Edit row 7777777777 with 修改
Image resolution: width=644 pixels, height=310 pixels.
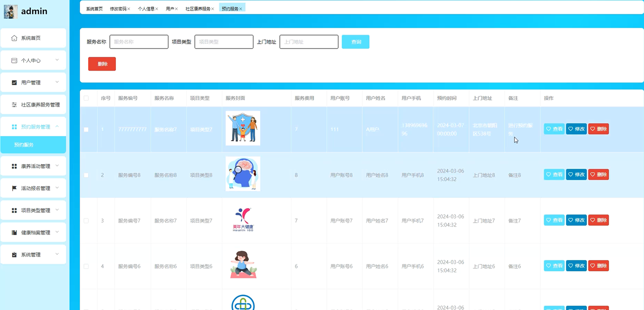(x=576, y=129)
